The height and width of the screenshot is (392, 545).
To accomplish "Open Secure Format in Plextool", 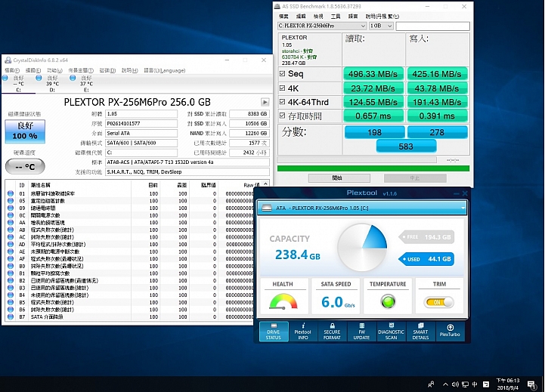I will [x=332, y=332].
